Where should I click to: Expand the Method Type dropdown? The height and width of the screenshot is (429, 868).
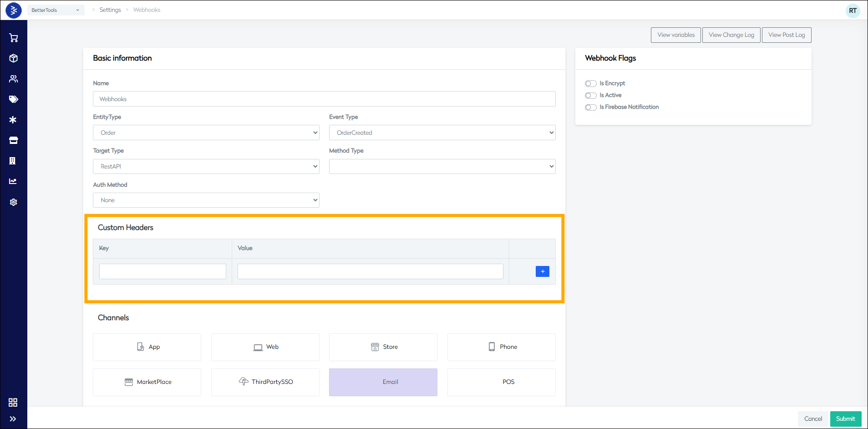coord(442,166)
